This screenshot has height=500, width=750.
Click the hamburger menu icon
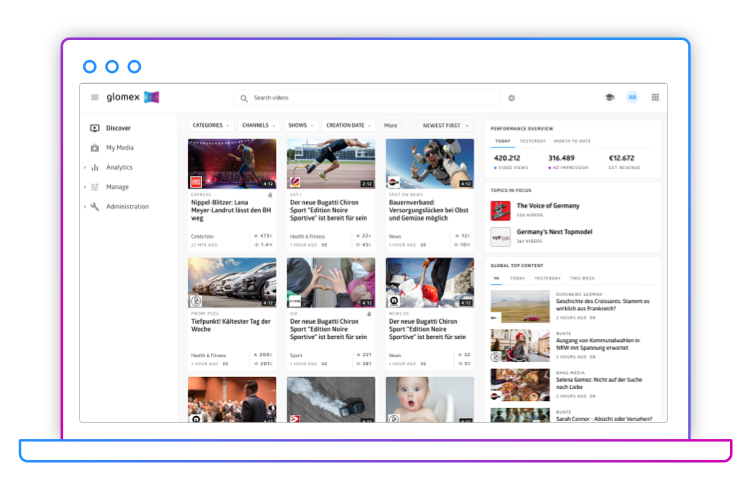[x=95, y=97]
